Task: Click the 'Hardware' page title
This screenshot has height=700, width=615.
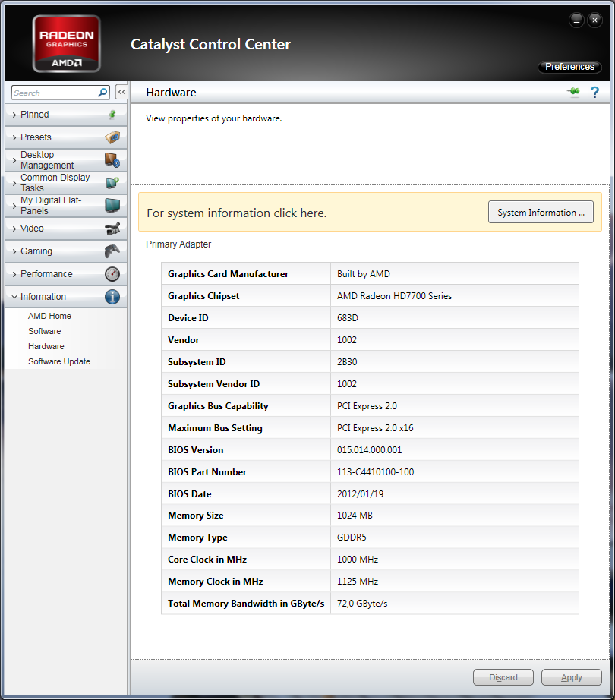Action: (x=171, y=93)
